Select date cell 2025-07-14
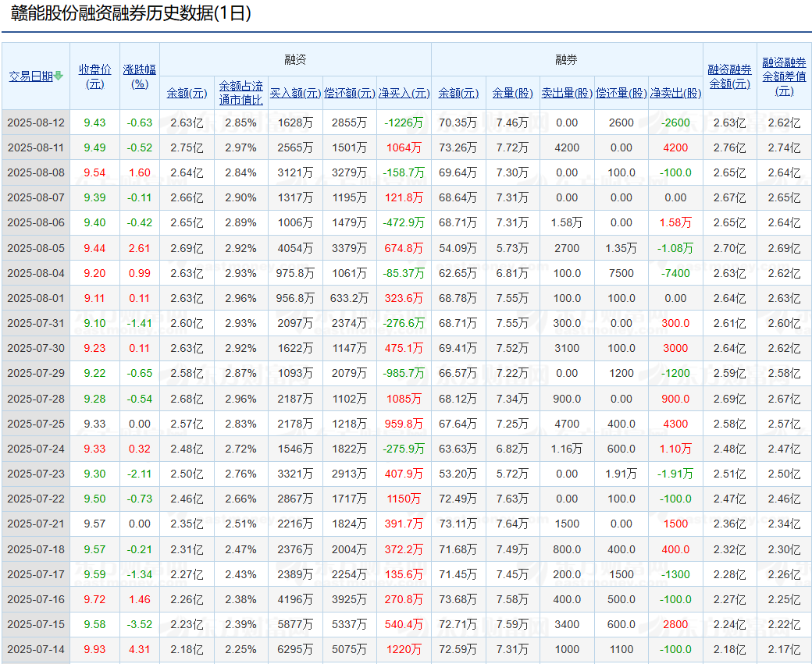This screenshot has width=812, height=664. tap(36, 649)
